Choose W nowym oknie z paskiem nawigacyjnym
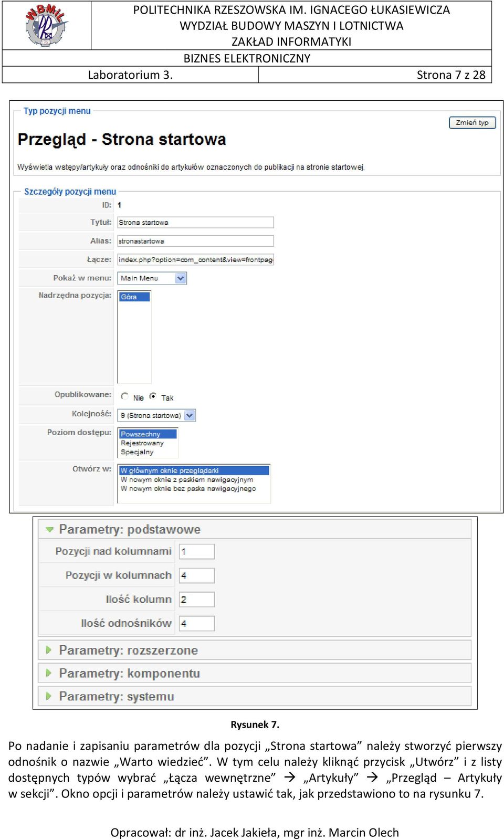The image size is (504, 840). [187, 480]
